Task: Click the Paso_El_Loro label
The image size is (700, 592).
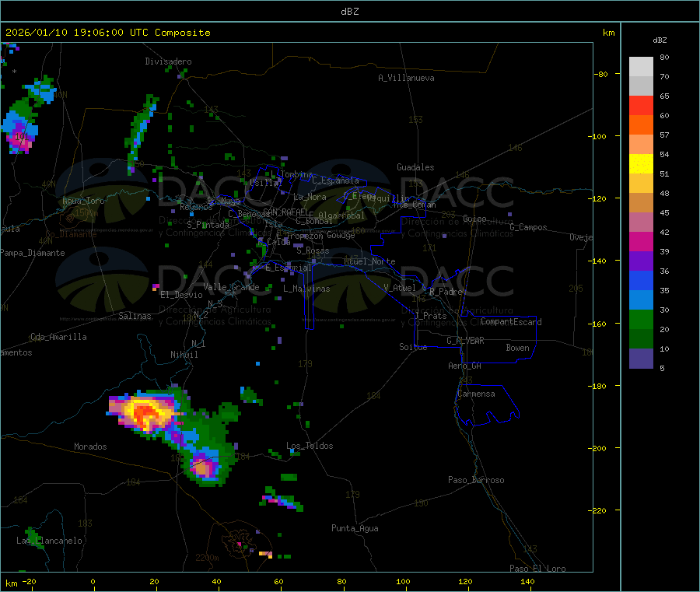Action: coord(538,569)
